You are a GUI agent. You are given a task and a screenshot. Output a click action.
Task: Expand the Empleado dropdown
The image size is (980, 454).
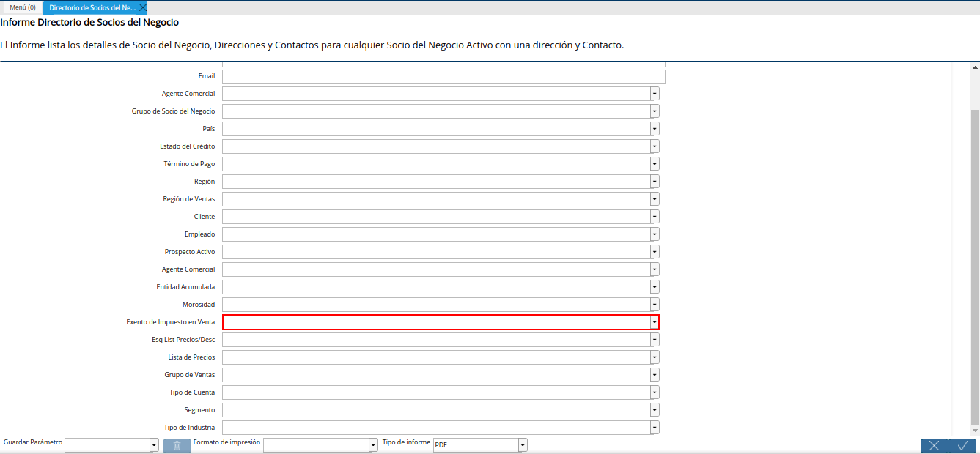coord(655,234)
